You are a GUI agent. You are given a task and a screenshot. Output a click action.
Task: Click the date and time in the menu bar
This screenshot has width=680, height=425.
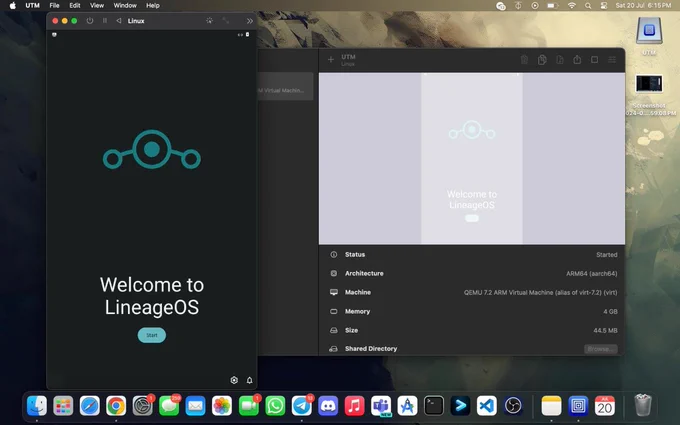(x=643, y=6)
